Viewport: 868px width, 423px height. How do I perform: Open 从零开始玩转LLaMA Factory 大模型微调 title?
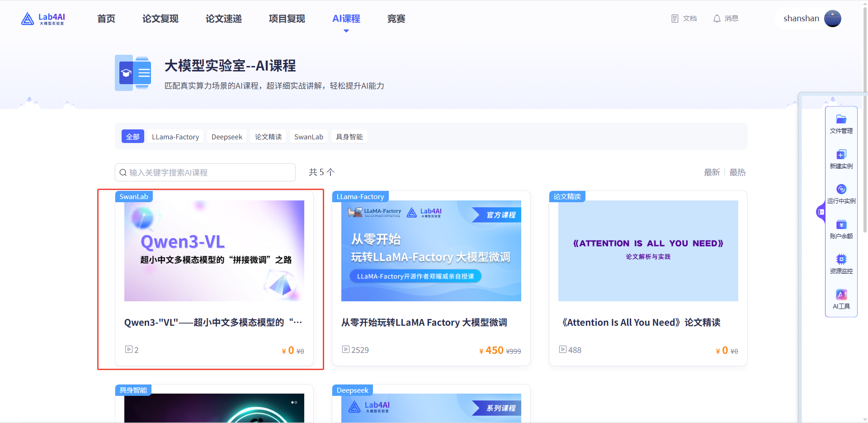(424, 323)
